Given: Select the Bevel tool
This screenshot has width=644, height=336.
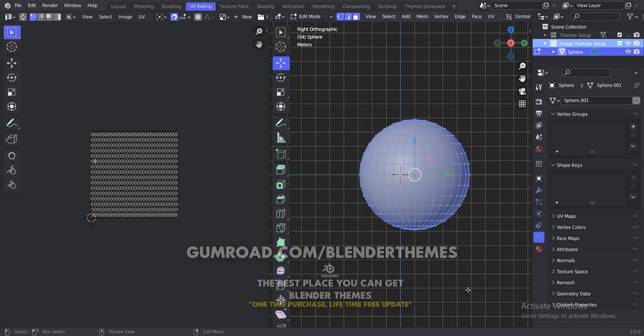Looking at the screenshot, I should click(281, 199).
